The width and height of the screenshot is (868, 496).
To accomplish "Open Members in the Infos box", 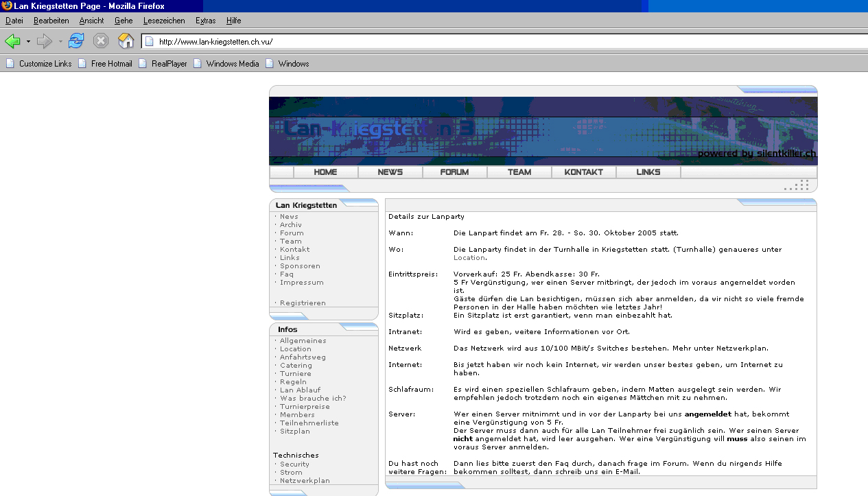I will pyautogui.click(x=297, y=415).
